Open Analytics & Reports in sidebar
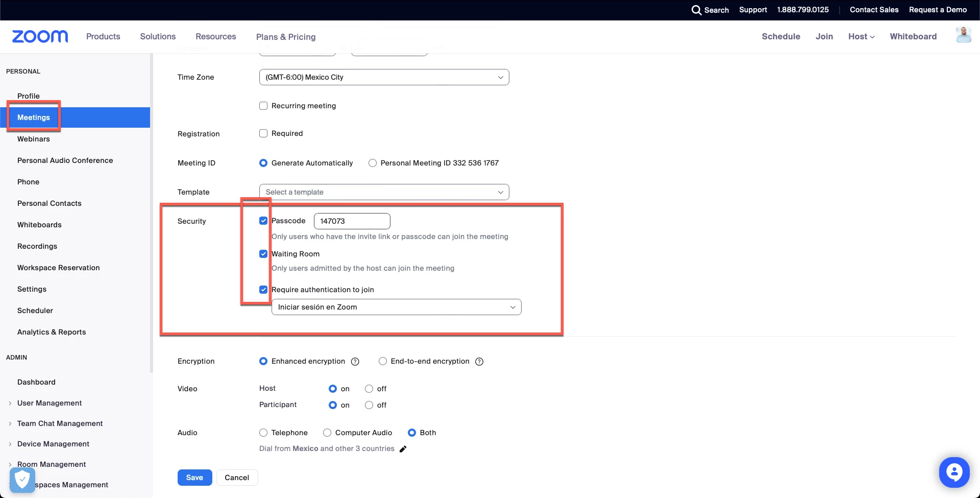Image resolution: width=980 pixels, height=498 pixels. 52,332
